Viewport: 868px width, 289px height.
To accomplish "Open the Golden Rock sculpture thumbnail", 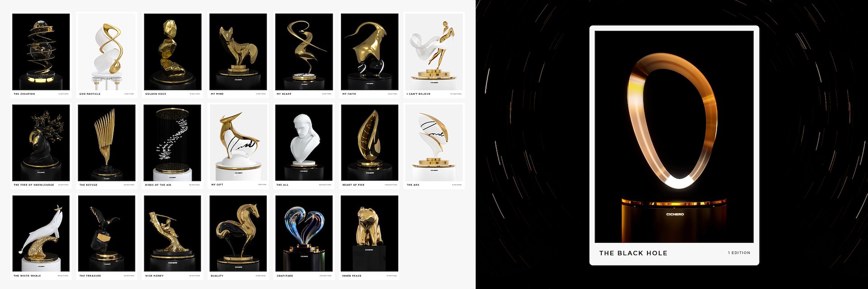I will [x=173, y=55].
